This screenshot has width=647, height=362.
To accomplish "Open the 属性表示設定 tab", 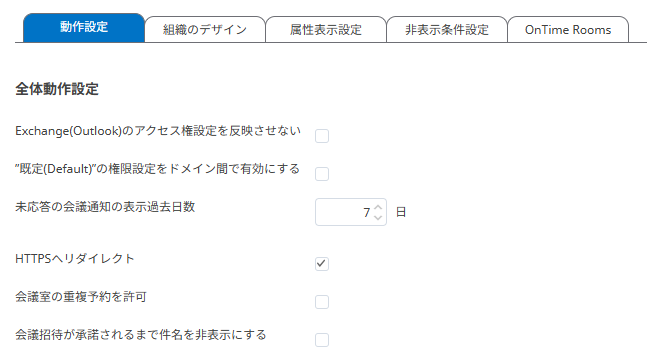I will 326,29.
